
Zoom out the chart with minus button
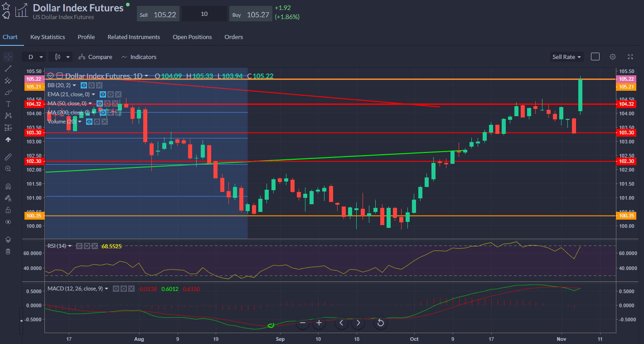(302, 323)
